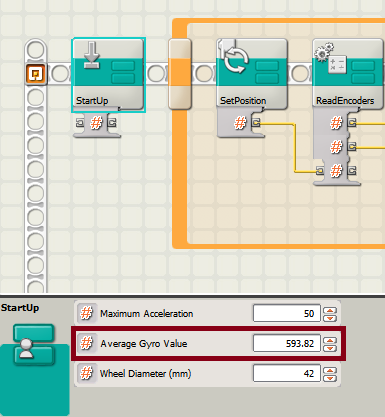The image size is (385, 417).
Task: Click the StartUp title in config panel
Action: click(20, 308)
